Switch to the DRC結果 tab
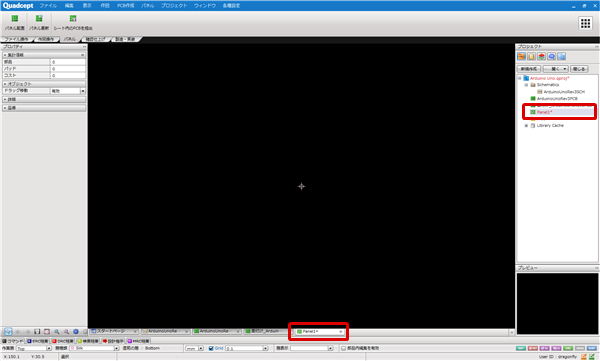The image size is (600, 361). tap(63, 341)
